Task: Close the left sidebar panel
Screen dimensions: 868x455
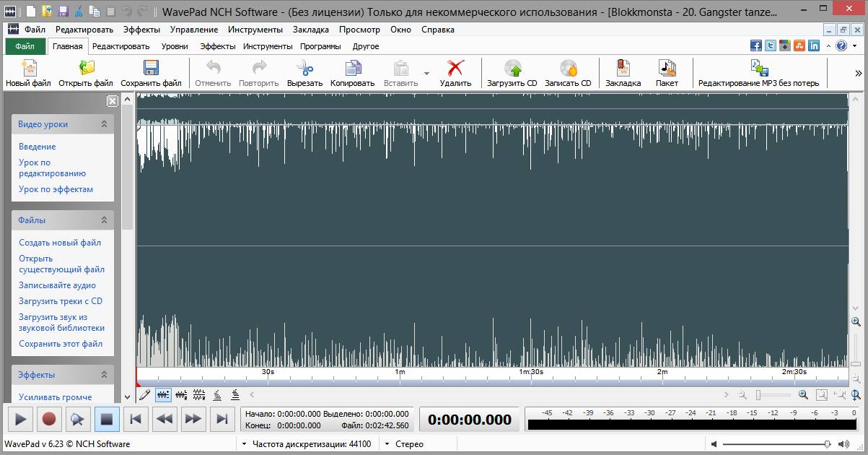Action: (x=113, y=101)
